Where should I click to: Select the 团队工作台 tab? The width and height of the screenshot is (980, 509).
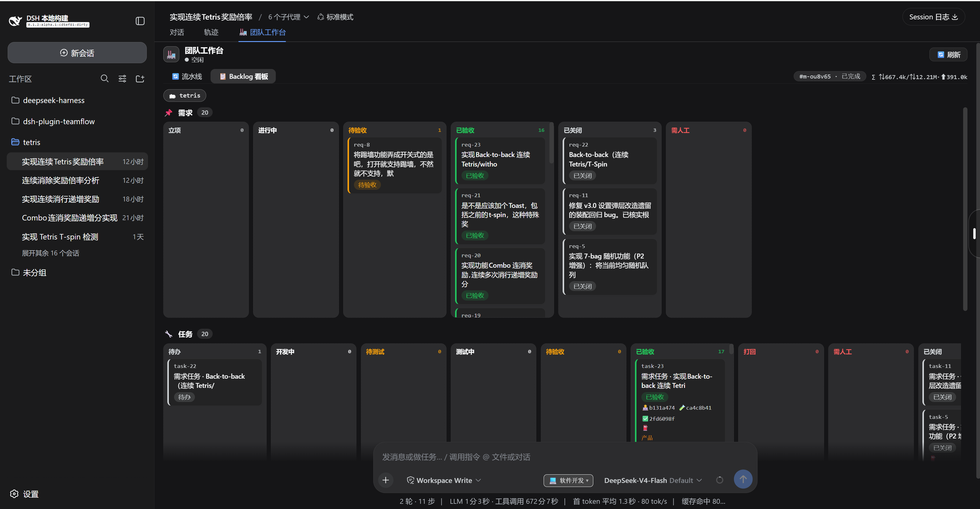(263, 33)
